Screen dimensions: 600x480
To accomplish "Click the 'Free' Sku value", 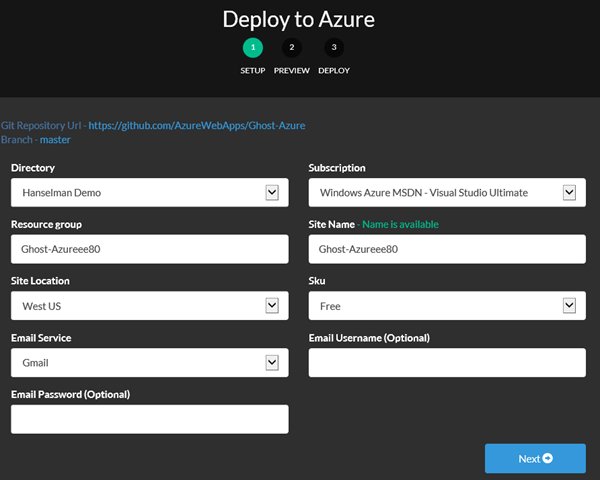I will tap(330, 306).
